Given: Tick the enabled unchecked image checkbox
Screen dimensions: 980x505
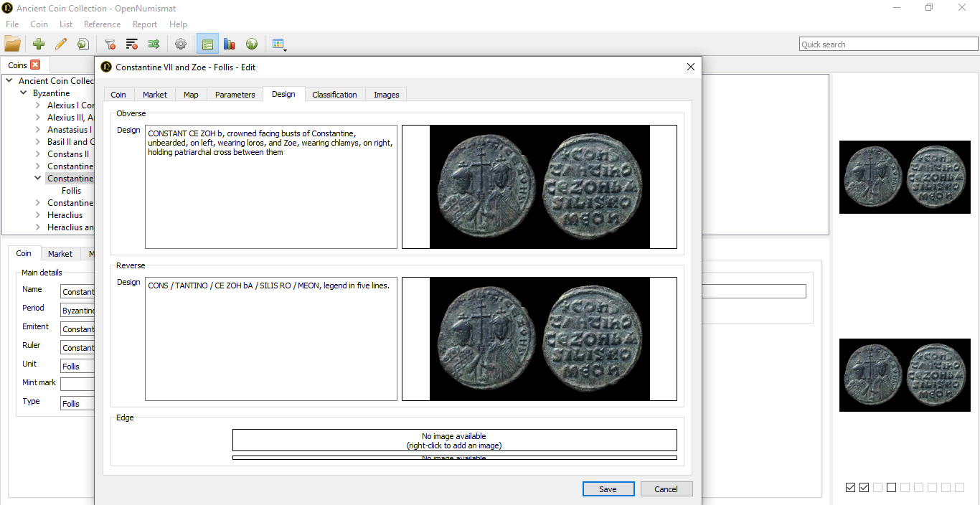Looking at the screenshot, I should pyautogui.click(x=892, y=488).
